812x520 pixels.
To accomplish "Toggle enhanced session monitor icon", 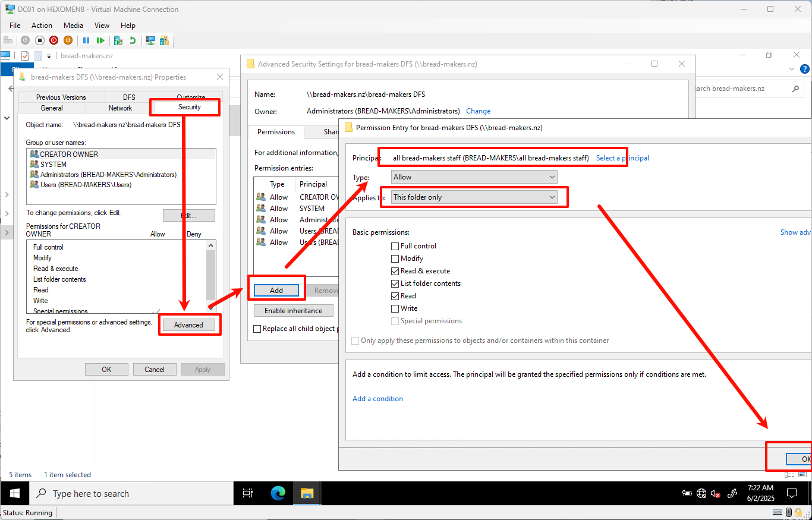I will [x=150, y=40].
